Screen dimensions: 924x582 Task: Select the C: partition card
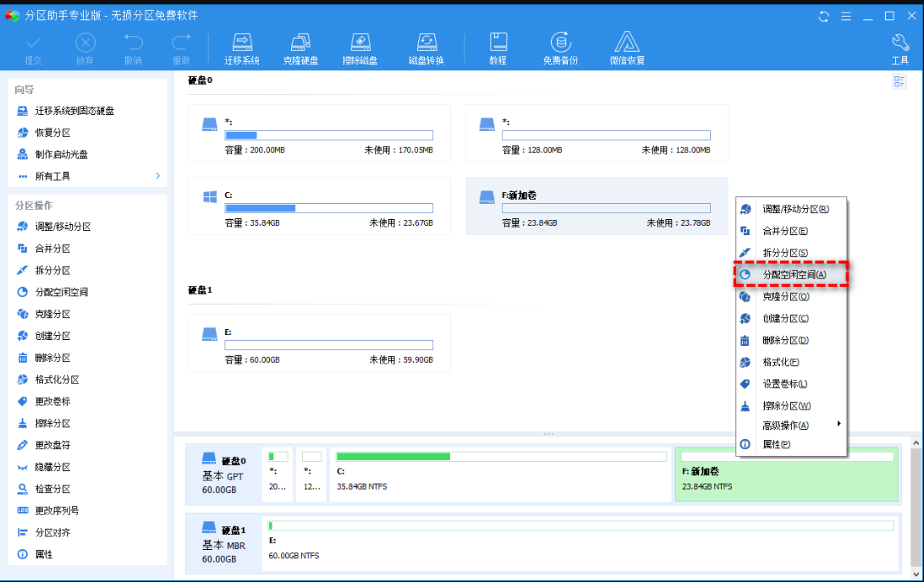coord(319,206)
